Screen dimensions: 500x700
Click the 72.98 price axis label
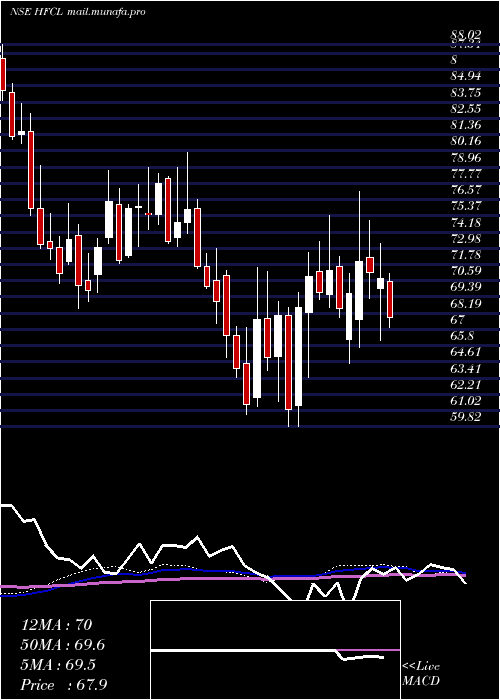pos(466,239)
